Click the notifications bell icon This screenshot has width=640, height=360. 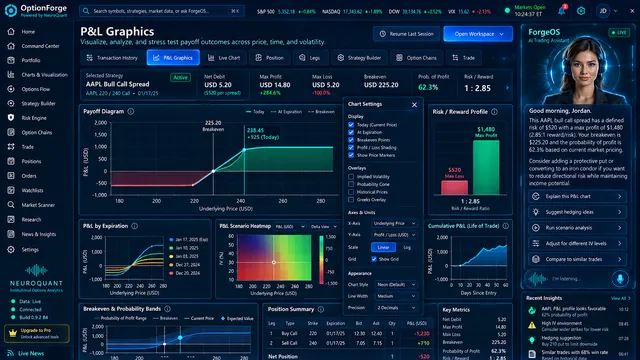[x=562, y=11]
